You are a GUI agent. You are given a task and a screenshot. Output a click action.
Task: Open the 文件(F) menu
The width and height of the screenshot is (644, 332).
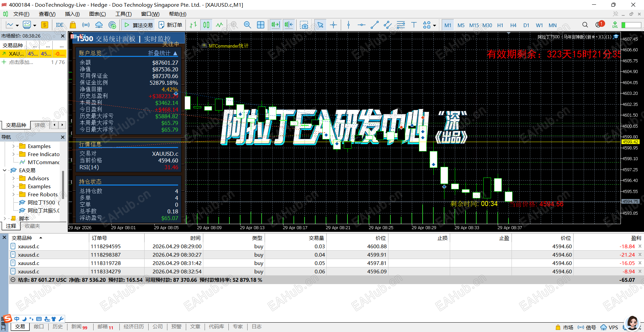pyautogui.click(x=21, y=14)
